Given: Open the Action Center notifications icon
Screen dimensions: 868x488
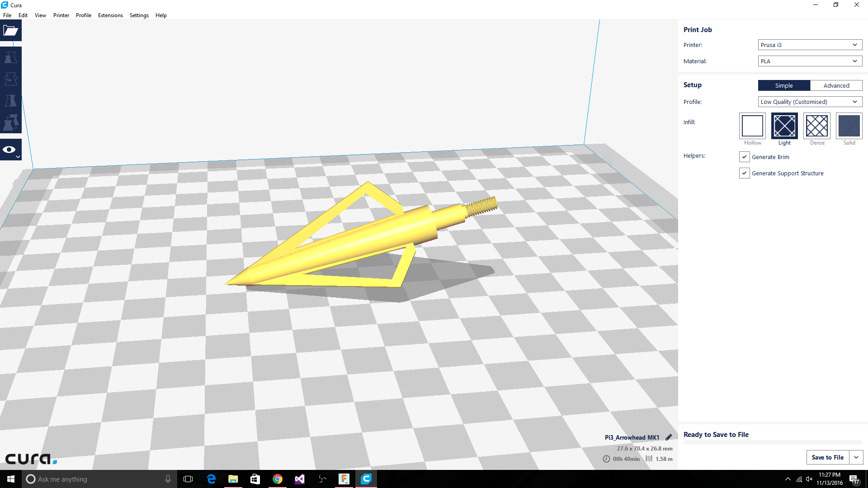Looking at the screenshot, I should click(x=854, y=479).
